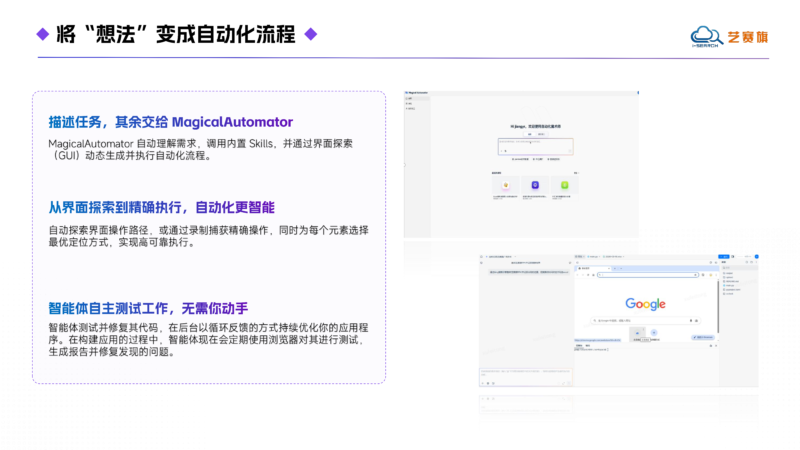Viewport: 800px width, 450px height.
Task: Click the search field in the file panel
Action: pyautogui.click(x=740, y=268)
